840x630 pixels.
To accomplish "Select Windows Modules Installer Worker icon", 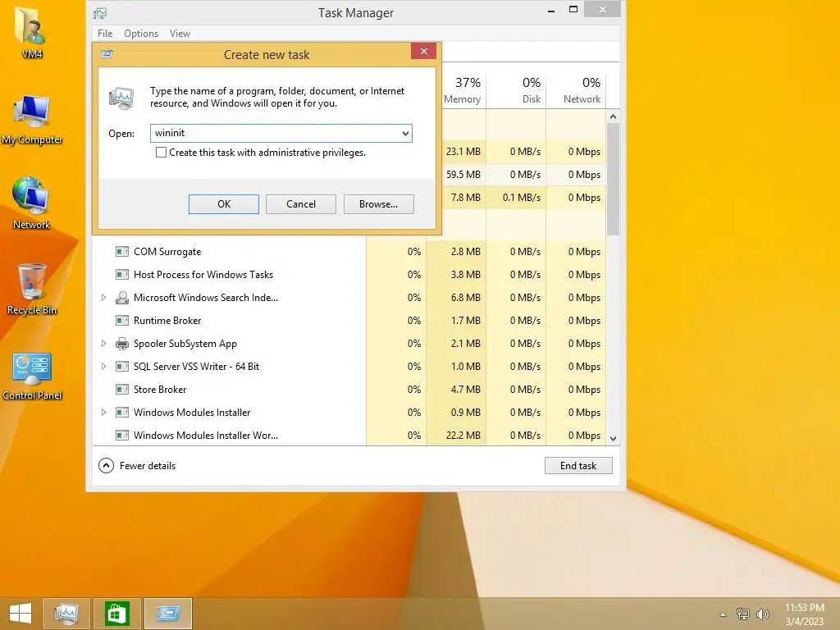I will pyautogui.click(x=122, y=436).
